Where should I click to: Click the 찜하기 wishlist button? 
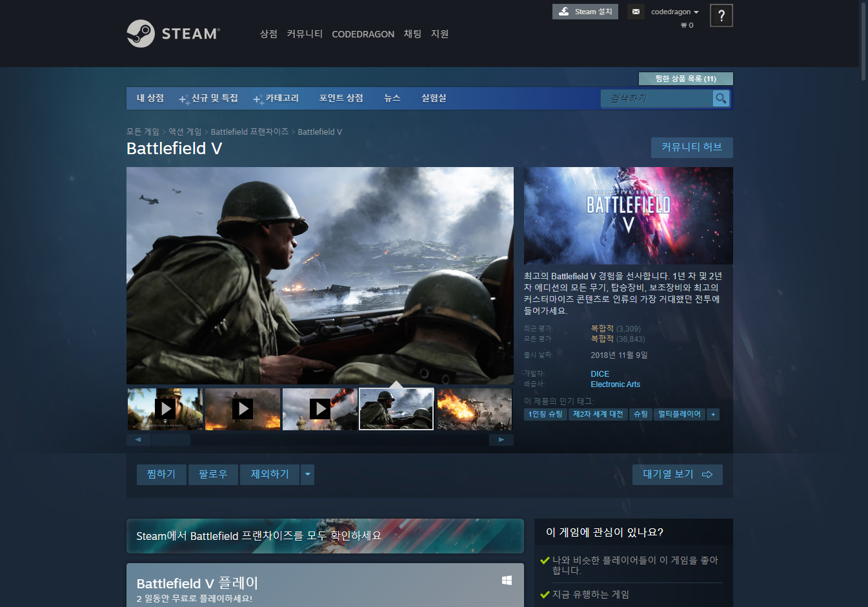(x=161, y=474)
